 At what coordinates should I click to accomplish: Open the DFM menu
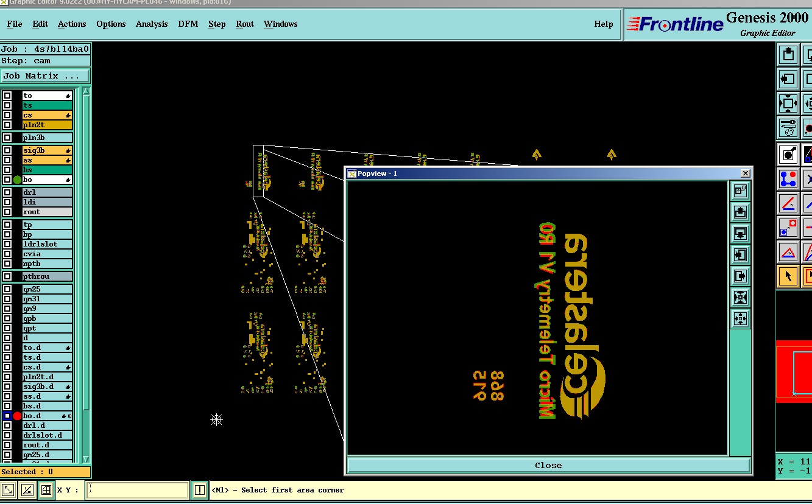[188, 24]
